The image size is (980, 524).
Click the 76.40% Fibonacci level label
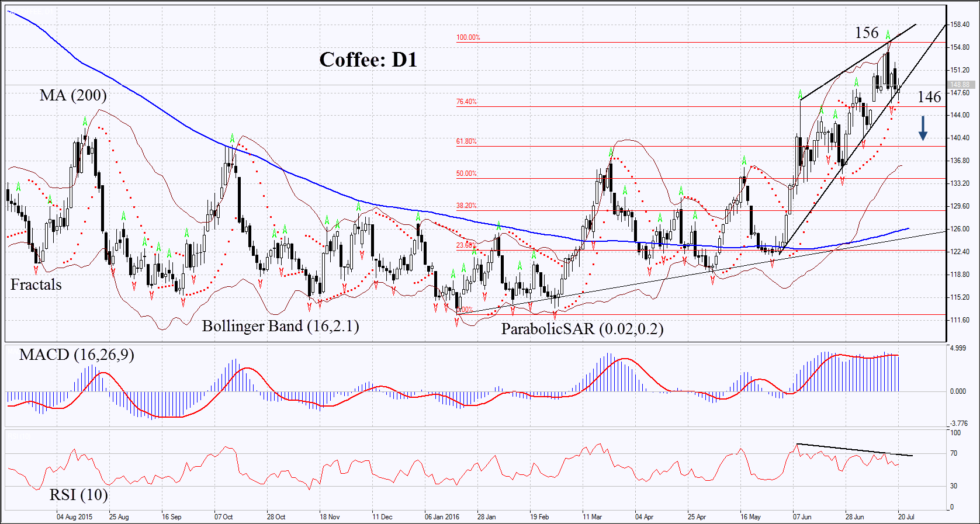466,102
